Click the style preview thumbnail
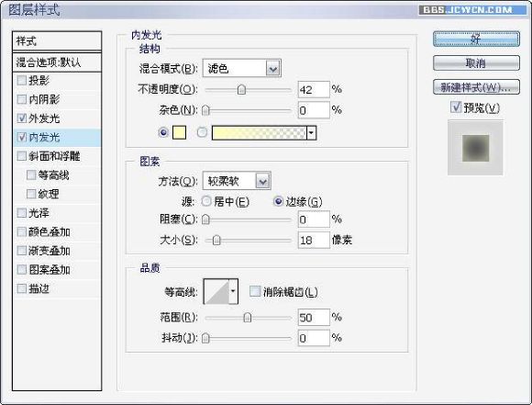The height and width of the screenshot is (405, 532). pyautogui.click(x=475, y=148)
